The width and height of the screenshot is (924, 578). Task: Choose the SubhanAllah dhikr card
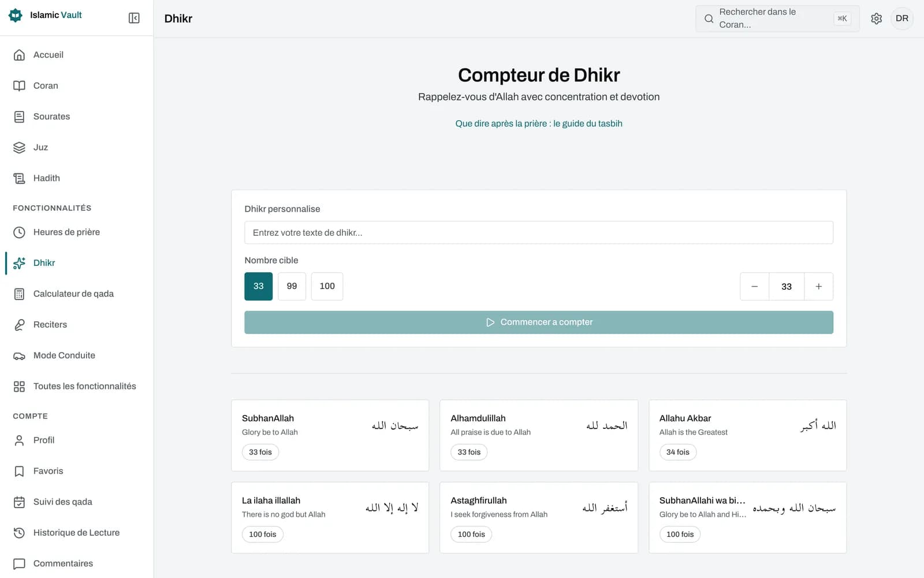pyautogui.click(x=330, y=435)
